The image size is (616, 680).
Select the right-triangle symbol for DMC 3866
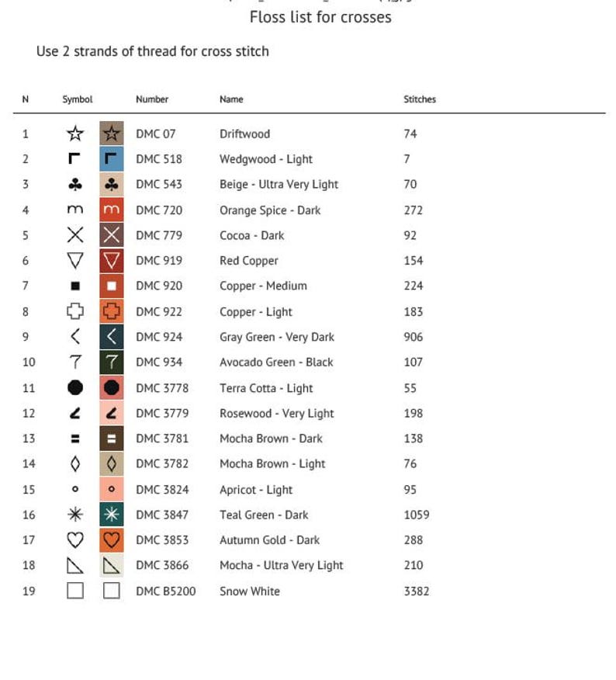pyautogui.click(x=75, y=566)
